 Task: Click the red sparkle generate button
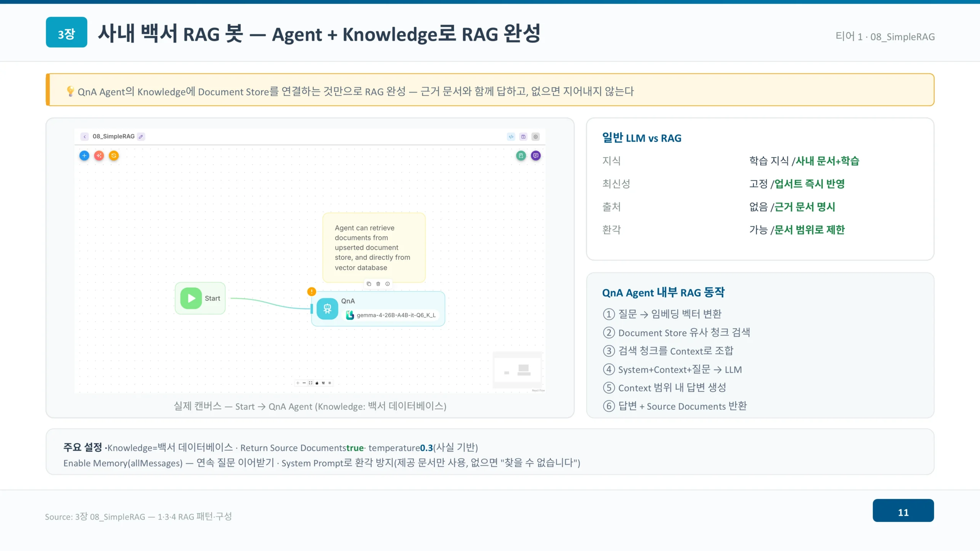99,156
